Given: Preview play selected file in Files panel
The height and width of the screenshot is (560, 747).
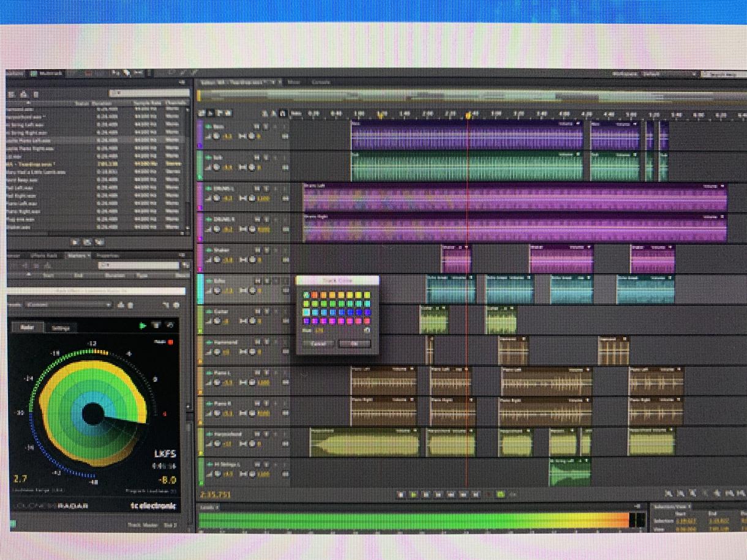Looking at the screenshot, I should 76,242.
